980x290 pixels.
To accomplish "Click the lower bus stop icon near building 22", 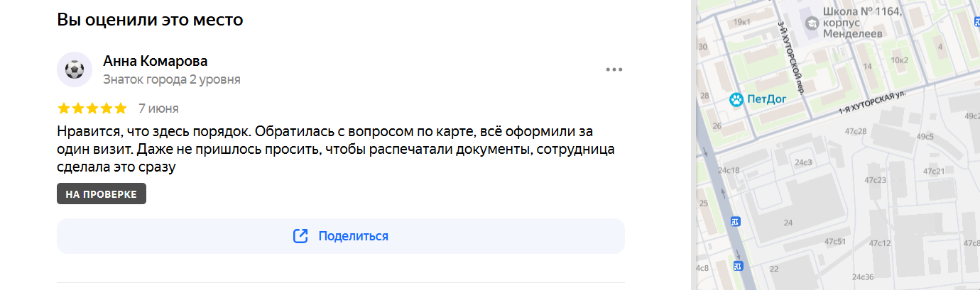I will pyautogui.click(x=737, y=266).
